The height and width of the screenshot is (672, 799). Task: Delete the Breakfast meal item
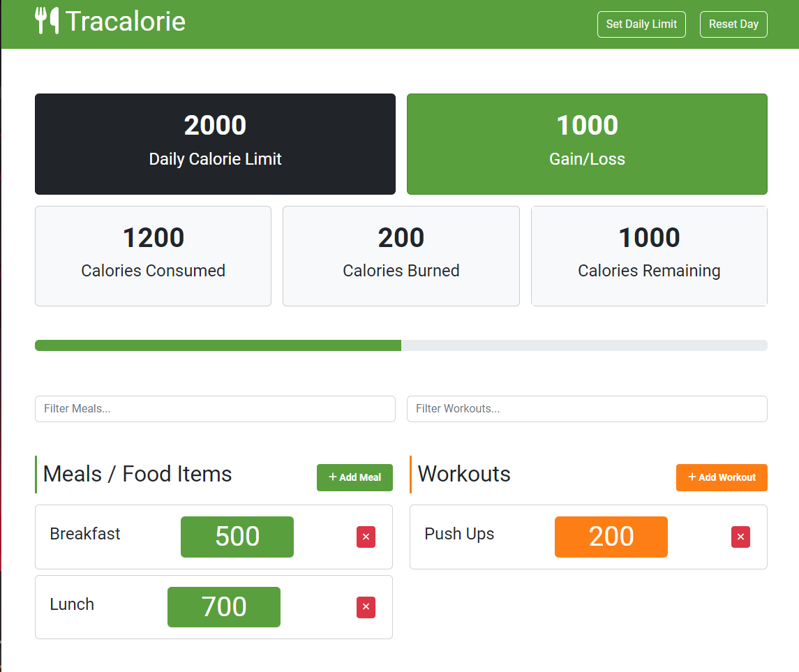point(366,537)
